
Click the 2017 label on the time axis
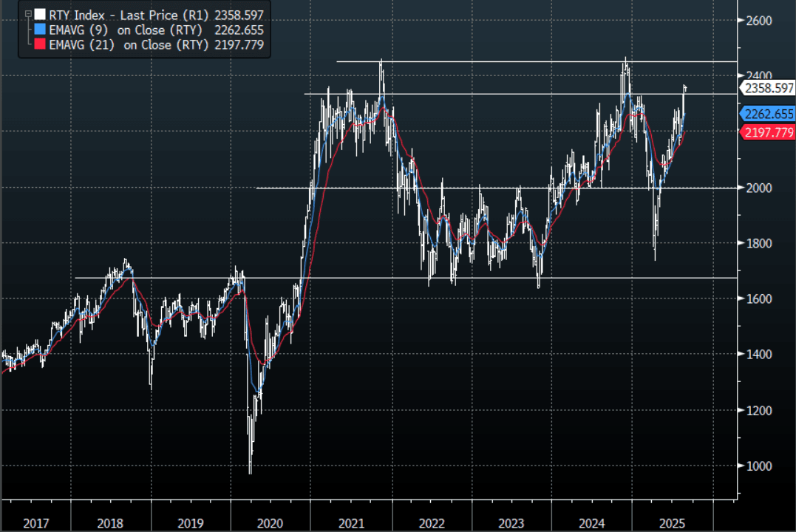36,523
